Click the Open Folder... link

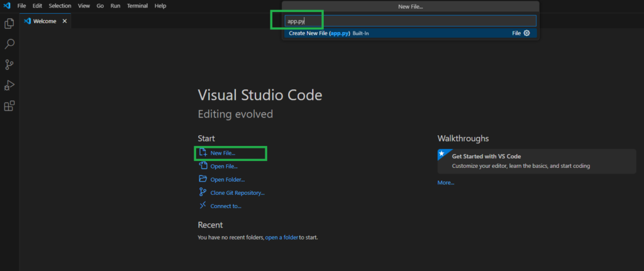227,180
